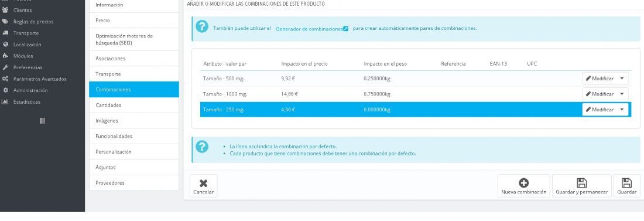This screenshot has width=644, height=221.
Task: Expand dropdown arrow for Tamaño 250 mg row
Action: coord(622,110)
